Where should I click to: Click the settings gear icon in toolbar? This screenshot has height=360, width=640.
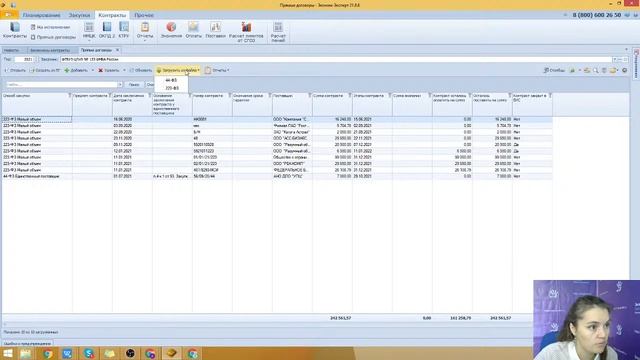point(624,70)
